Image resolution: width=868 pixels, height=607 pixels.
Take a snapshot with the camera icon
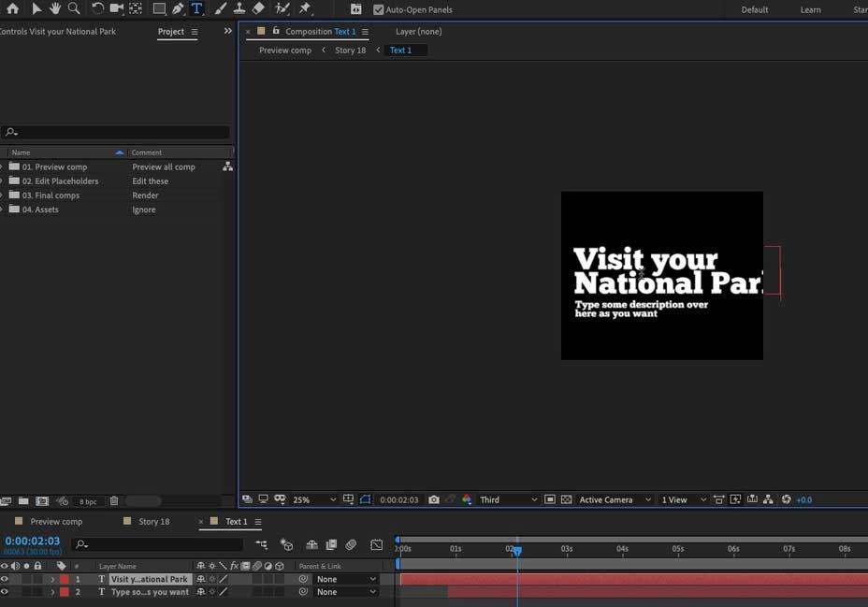pos(434,499)
